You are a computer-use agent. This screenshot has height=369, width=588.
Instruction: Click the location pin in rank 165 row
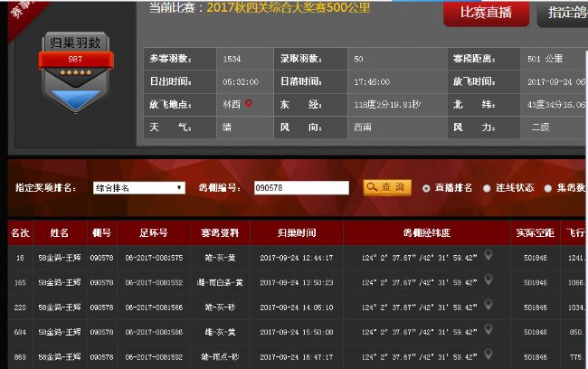point(488,281)
